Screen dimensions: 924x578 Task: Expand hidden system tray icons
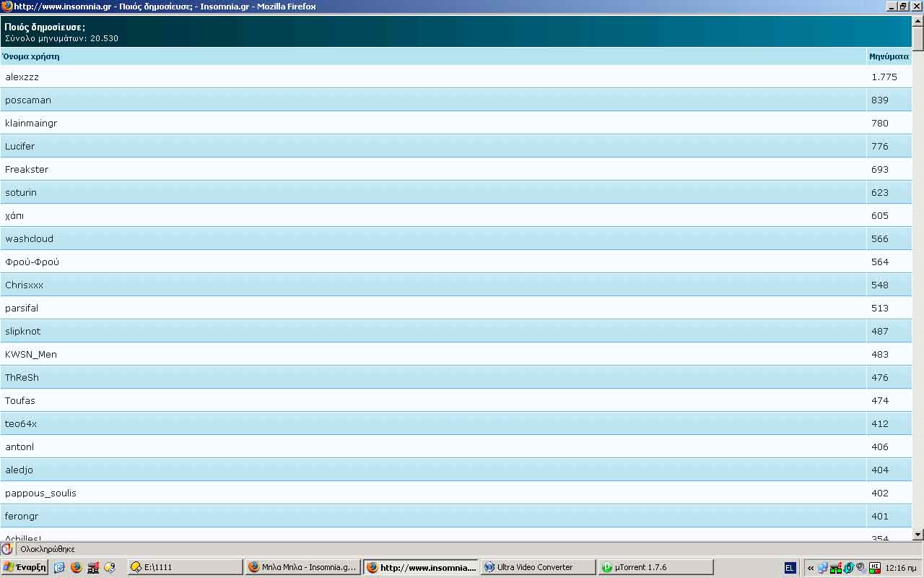coord(810,568)
